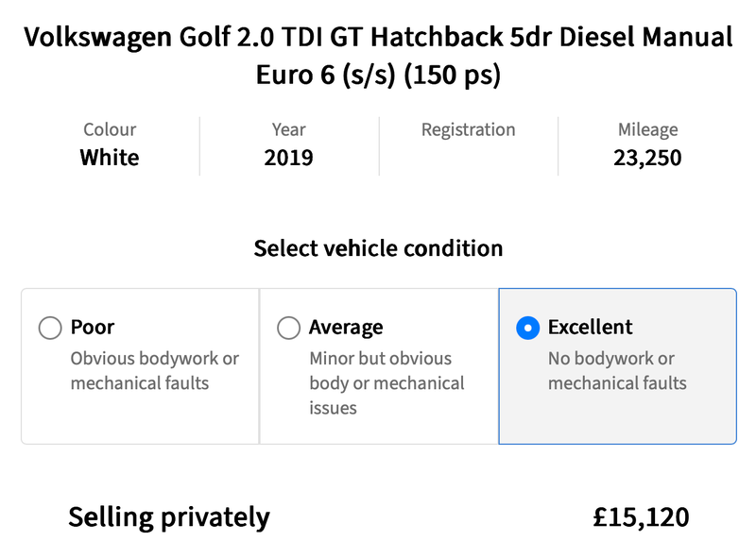
Task: Click the Poor label text
Action: 93,328
